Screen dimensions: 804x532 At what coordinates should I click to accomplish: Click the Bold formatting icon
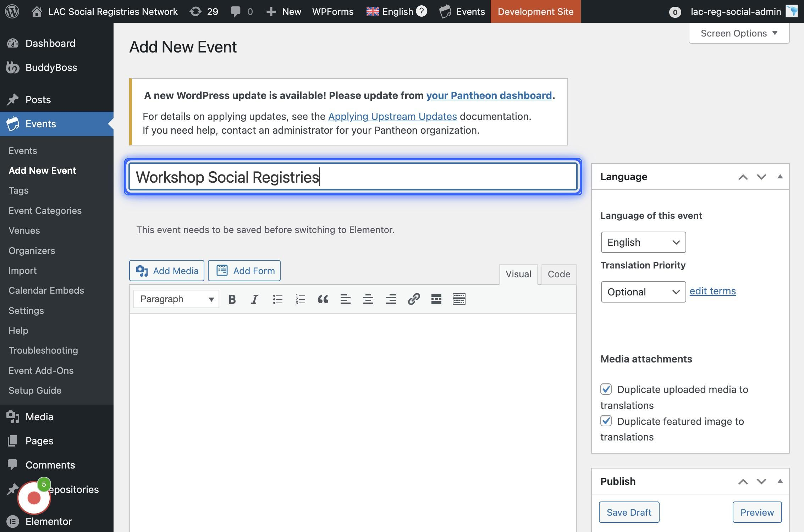click(232, 299)
